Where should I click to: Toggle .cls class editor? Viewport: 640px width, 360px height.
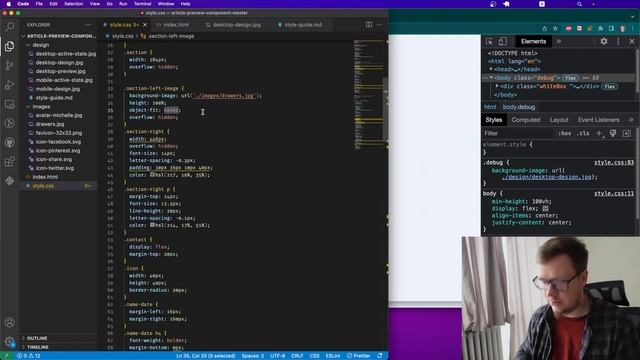[x=583, y=133]
